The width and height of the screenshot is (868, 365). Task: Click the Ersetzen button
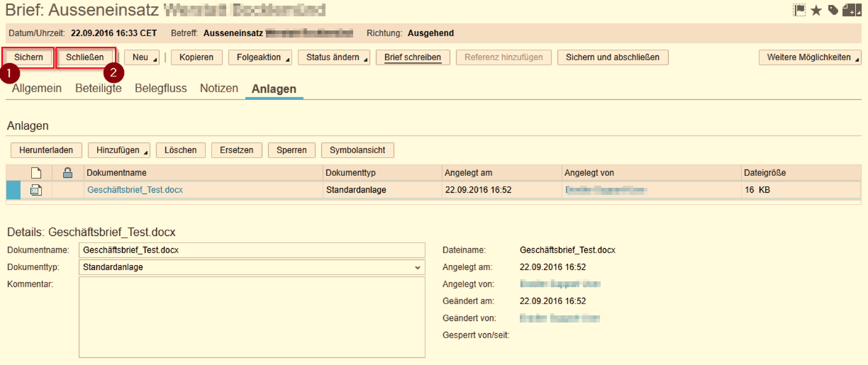tap(237, 150)
